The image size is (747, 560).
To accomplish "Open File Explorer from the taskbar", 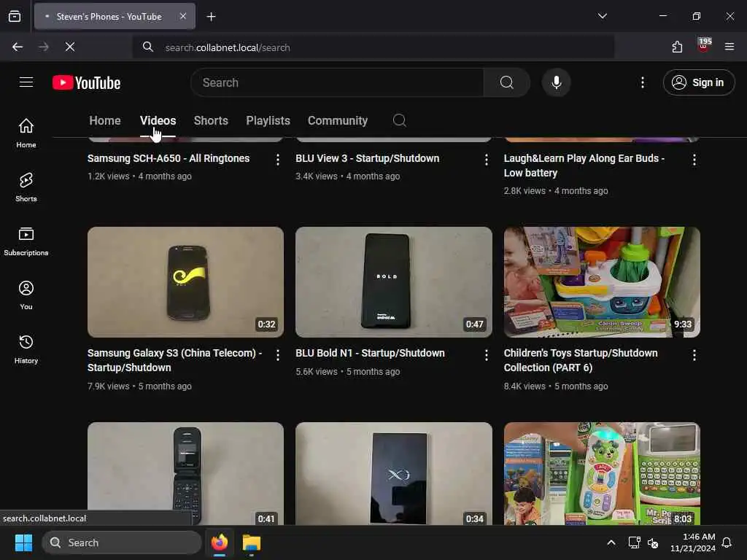I will (251, 542).
